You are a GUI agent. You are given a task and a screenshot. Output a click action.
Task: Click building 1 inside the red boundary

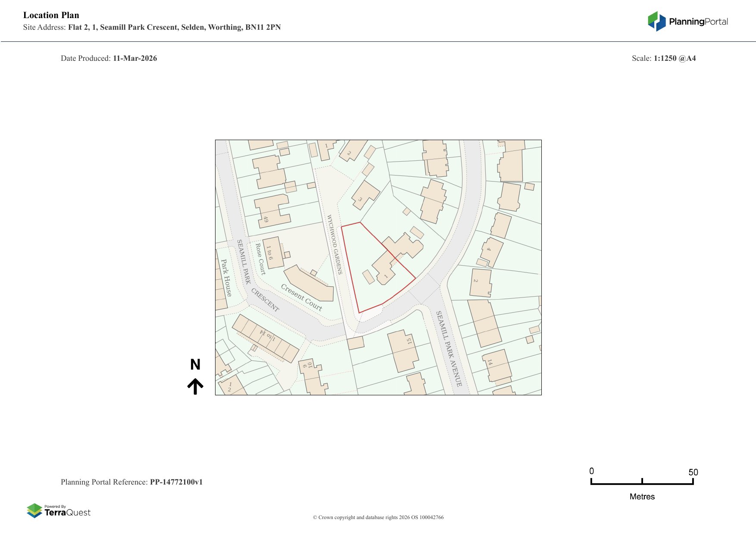coord(386,276)
